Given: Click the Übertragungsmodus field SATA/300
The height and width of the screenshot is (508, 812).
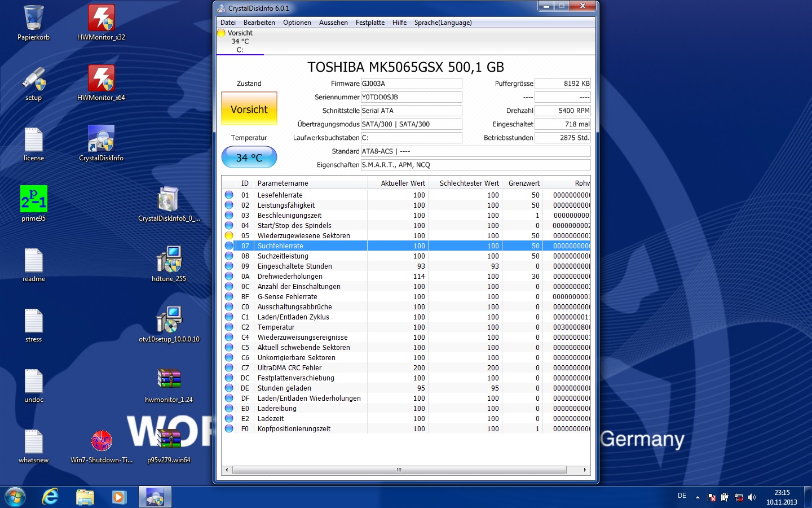Looking at the screenshot, I should coord(411,124).
